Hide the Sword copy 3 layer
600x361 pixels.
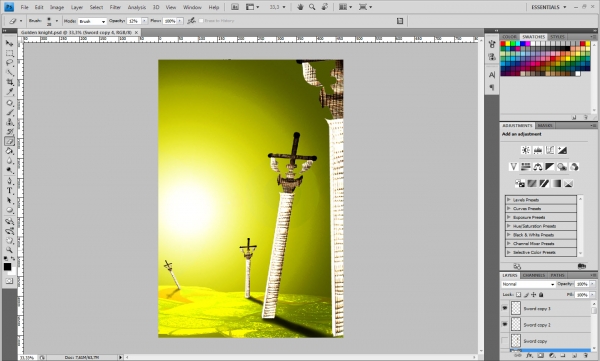[505, 308]
